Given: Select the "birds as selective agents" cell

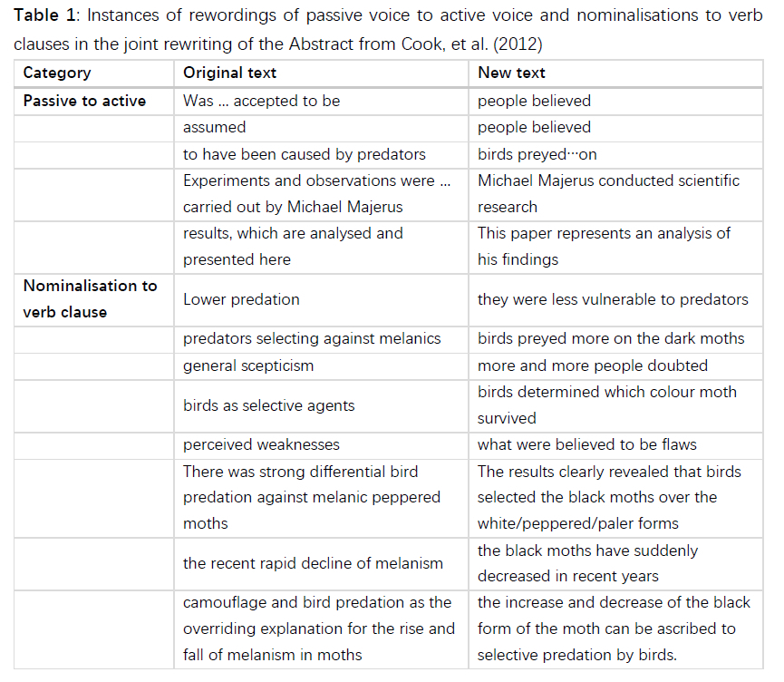Looking at the screenshot, I should tap(268, 405).
